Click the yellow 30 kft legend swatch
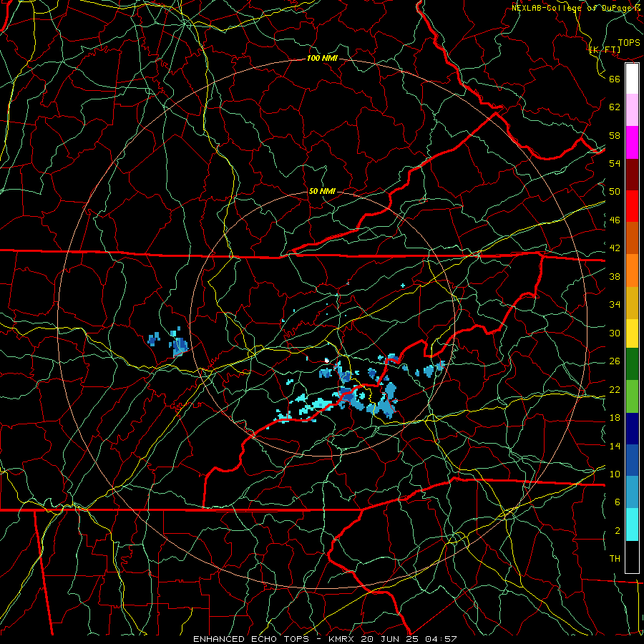 632,333
